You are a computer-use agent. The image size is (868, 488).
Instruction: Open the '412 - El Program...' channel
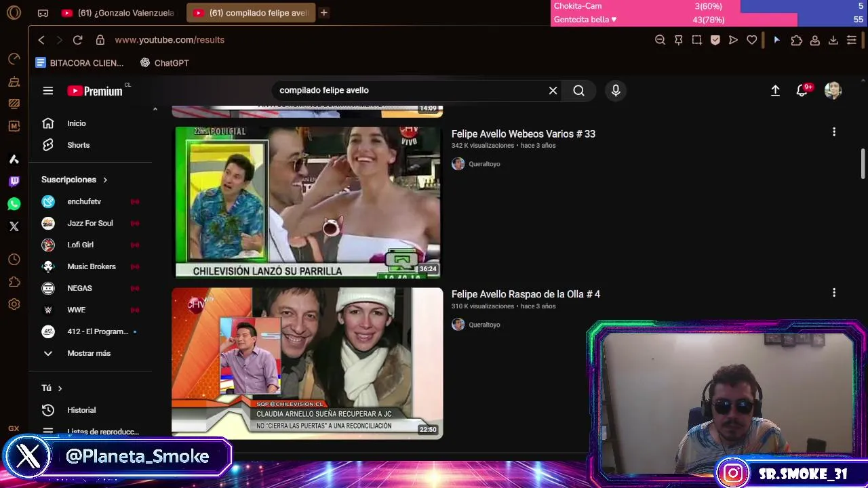tap(92, 331)
